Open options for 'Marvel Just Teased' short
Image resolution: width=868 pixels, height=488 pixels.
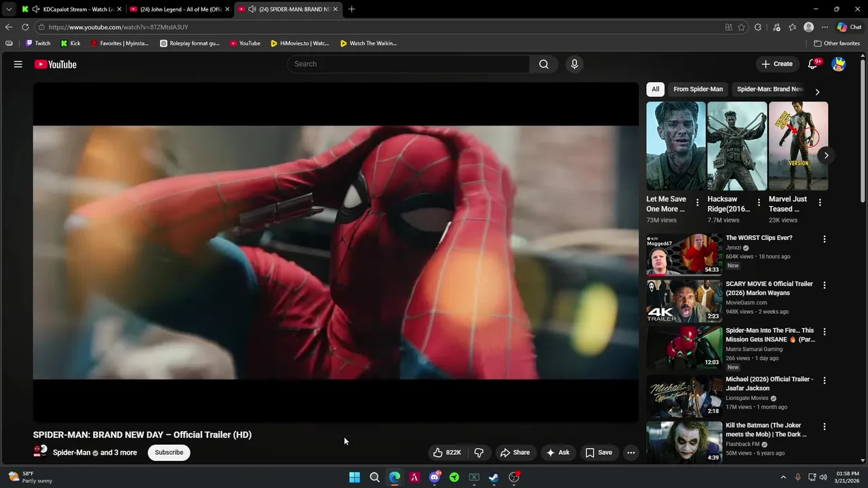[x=820, y=203]
